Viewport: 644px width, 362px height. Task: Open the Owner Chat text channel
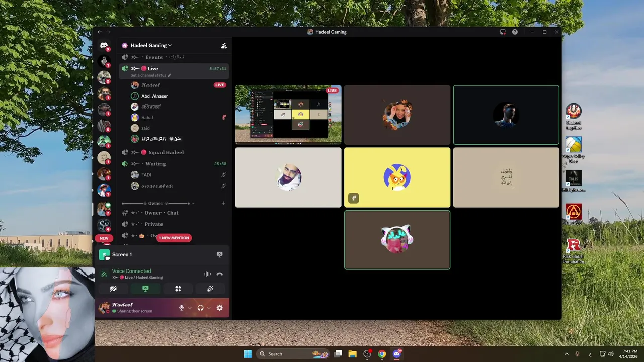click(174, 213)
